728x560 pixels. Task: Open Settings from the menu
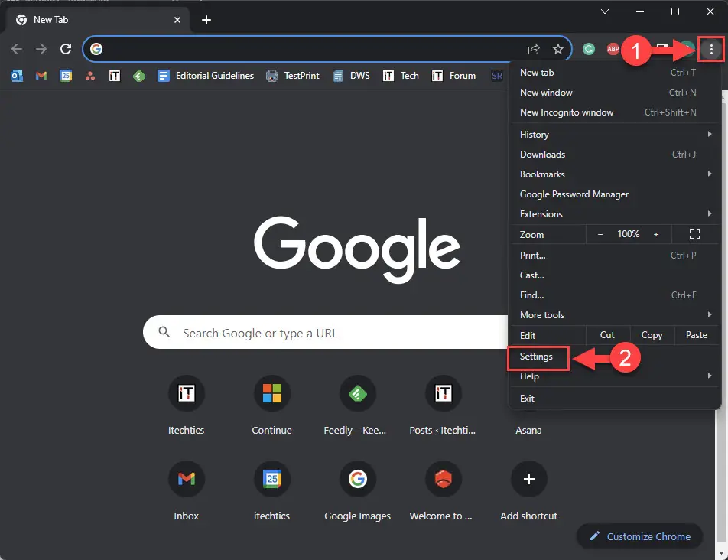[616, 357]
